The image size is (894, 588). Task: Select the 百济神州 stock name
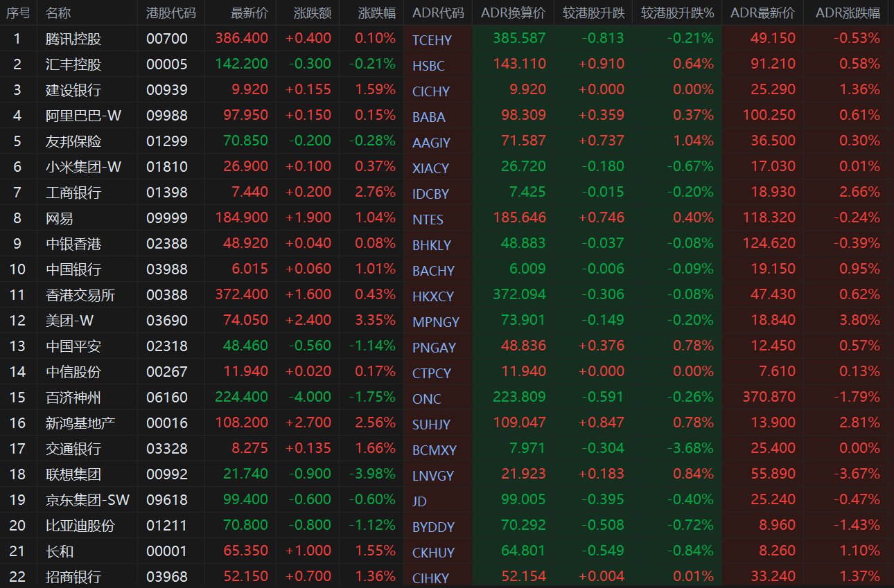click(73, 398)
